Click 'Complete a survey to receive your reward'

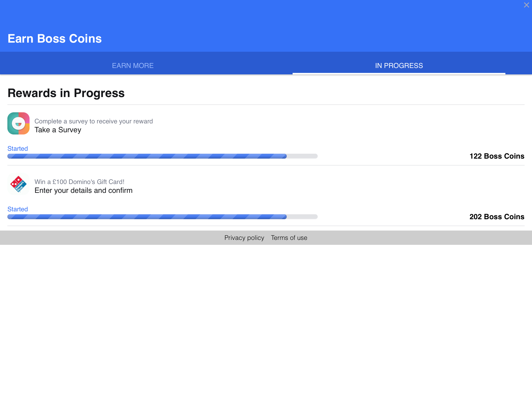94,121
